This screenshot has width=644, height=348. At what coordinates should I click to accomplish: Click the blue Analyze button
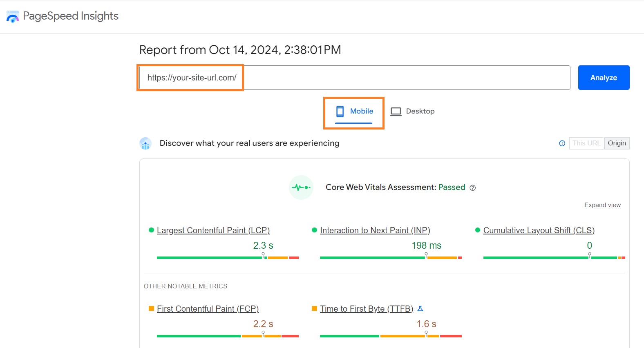(604, 78)
